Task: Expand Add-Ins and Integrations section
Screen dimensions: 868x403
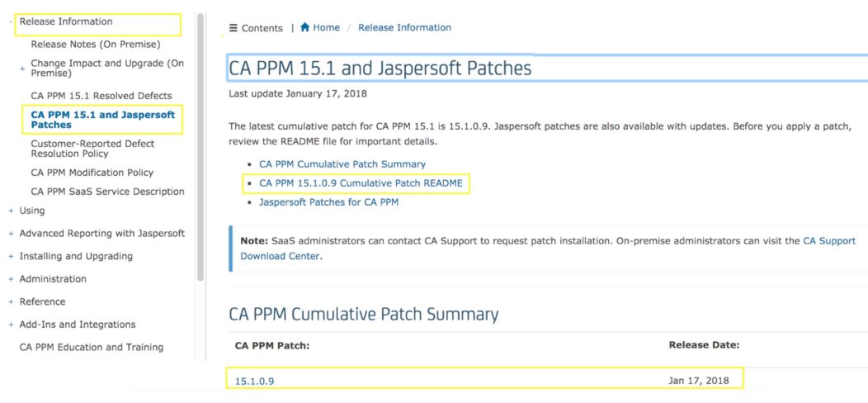Action: (11, 325)
